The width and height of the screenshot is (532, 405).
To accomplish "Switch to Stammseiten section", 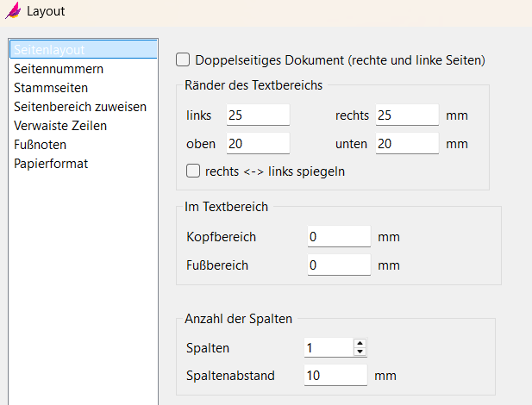I will (50, 88).
